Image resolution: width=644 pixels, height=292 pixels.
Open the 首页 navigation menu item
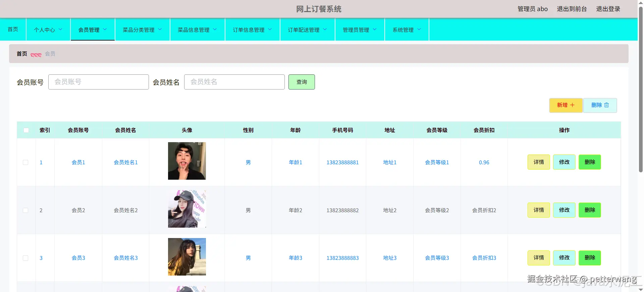(x=13, y=29)
